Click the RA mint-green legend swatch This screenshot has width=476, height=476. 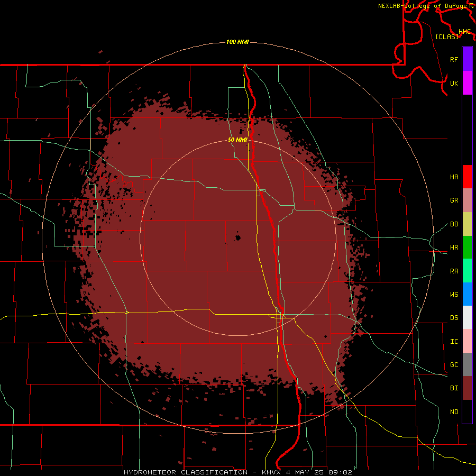pos(467,271)
